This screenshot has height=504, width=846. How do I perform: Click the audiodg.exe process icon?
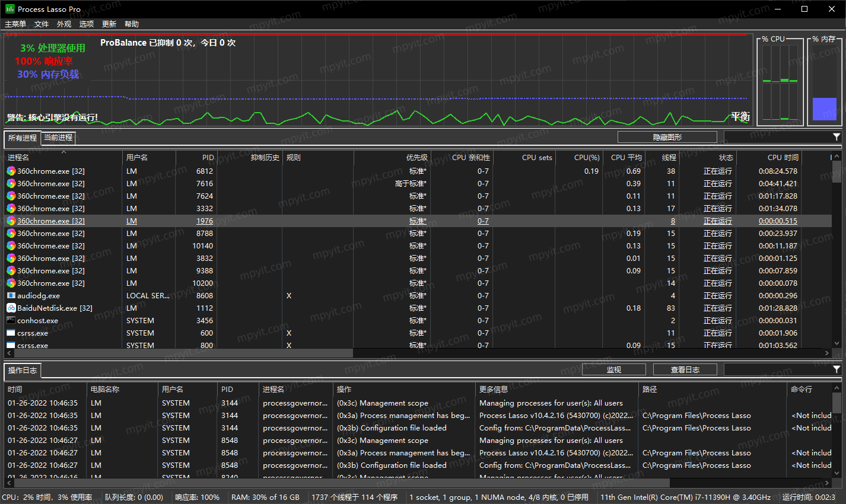click(x=11, y=295)
